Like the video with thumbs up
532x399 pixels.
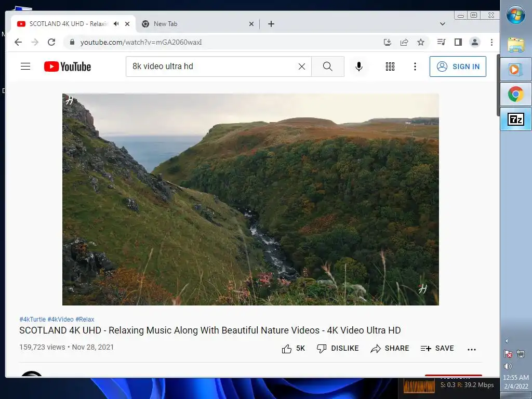[294, 349]
